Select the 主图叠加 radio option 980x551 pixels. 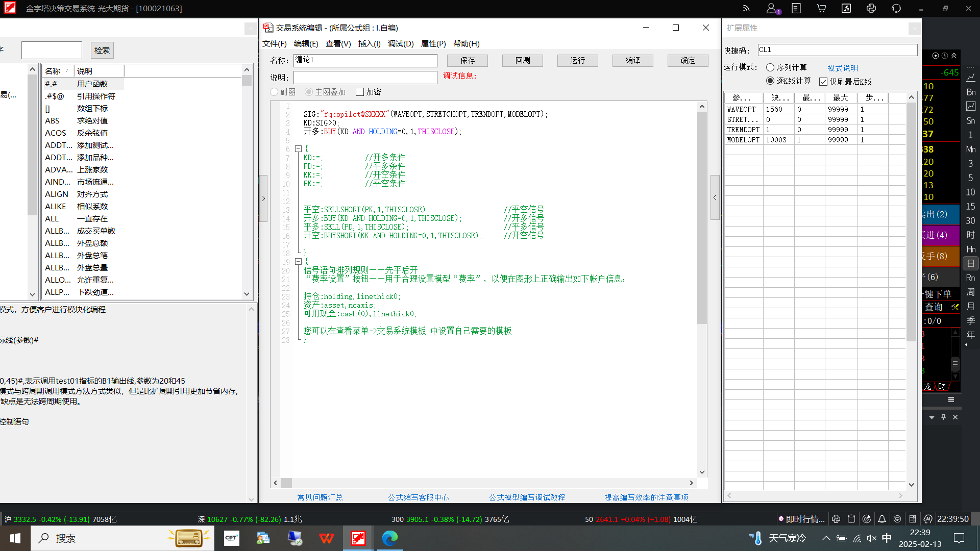pyautogui.click(x=309, y=92)
